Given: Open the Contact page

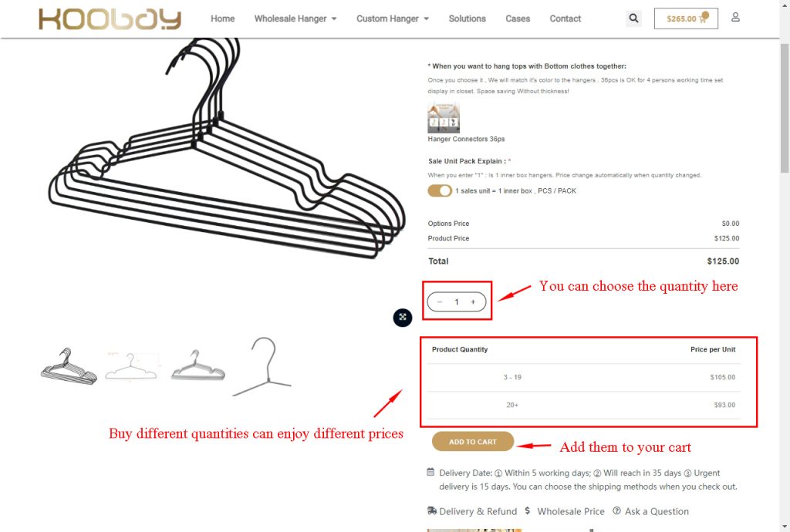Looking at the screenshot, I should (565, 19).
